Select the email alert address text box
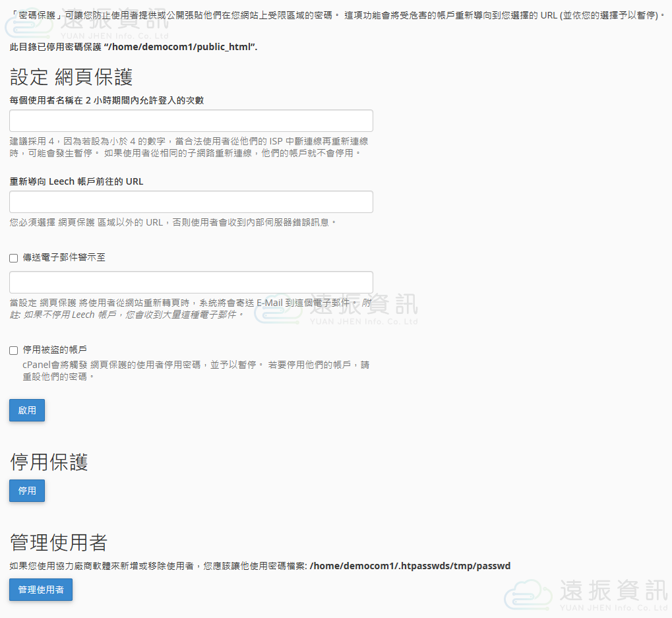 coord(191,282)
